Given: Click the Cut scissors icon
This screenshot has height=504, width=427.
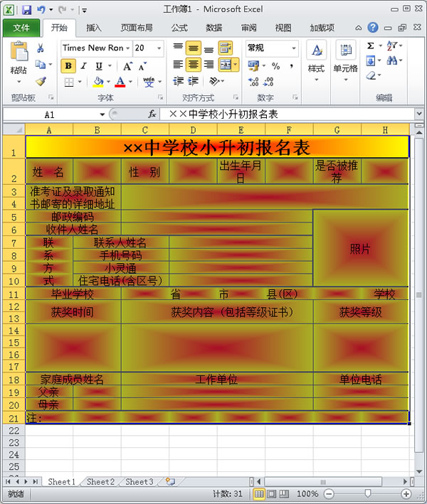Looking at the screenshot, I should pyautogui.click(x=41, y=48).
